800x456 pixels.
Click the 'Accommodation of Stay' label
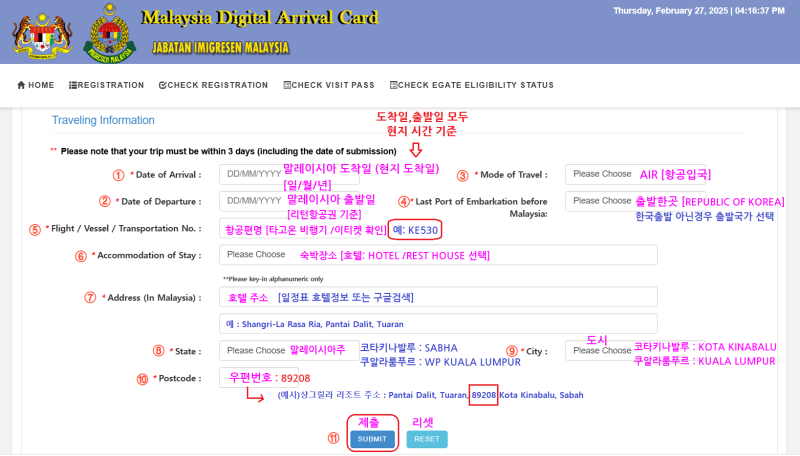coord(146,255)
